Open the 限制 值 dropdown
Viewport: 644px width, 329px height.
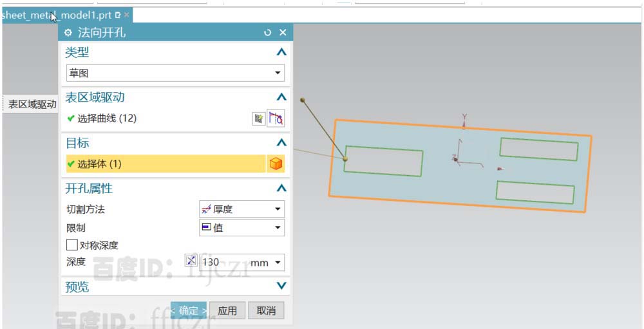(242, 227)
